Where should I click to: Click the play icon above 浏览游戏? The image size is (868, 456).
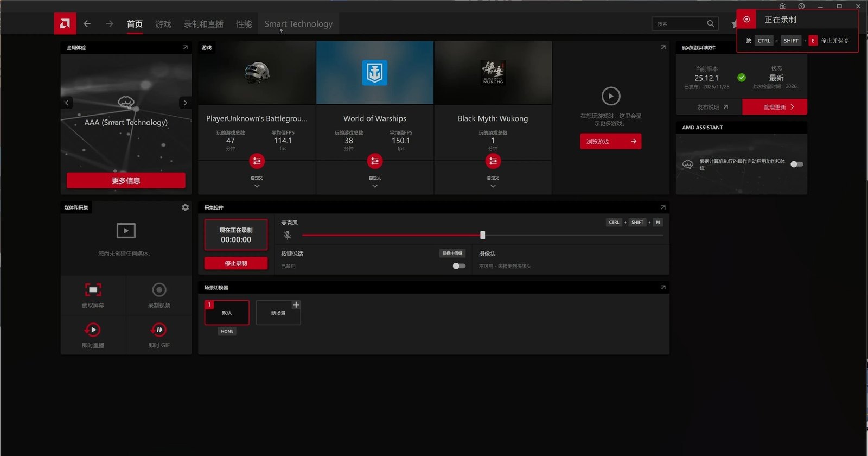(x=611, y=96)
